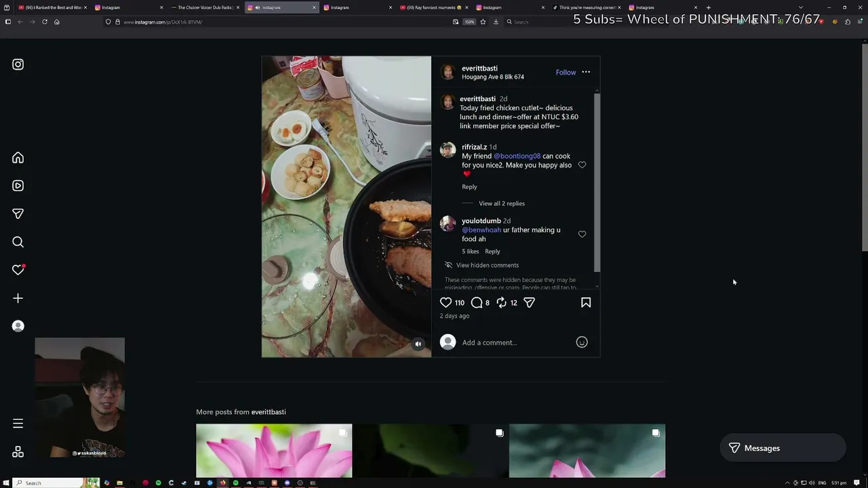The width and height of the screenshot is (868, 488).
Task: Switch to 'Think you're measuring correct' tab
Action: click(587, 7)
